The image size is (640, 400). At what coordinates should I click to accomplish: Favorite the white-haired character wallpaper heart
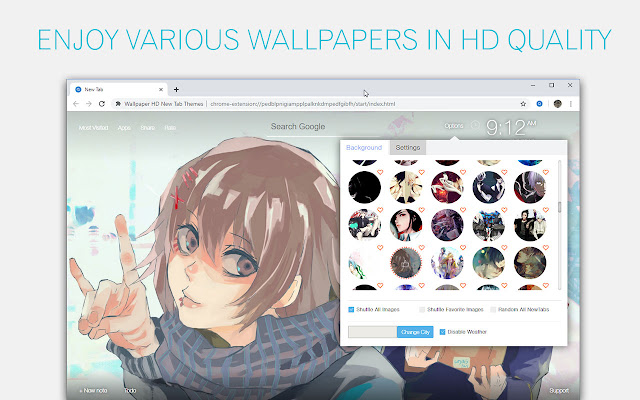[x=546, y=172]
